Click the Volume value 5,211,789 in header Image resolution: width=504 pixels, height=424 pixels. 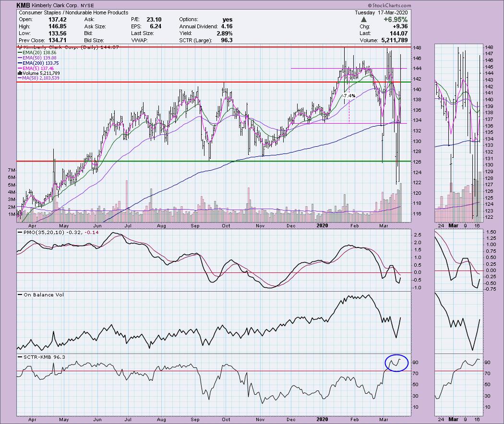[395, 40]
